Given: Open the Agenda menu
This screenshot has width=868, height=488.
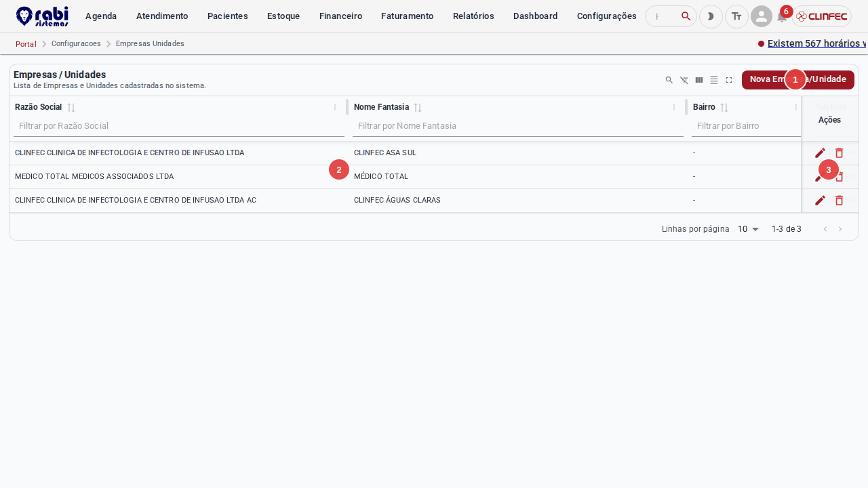Looking at the screenshot, I should point(101,16).
